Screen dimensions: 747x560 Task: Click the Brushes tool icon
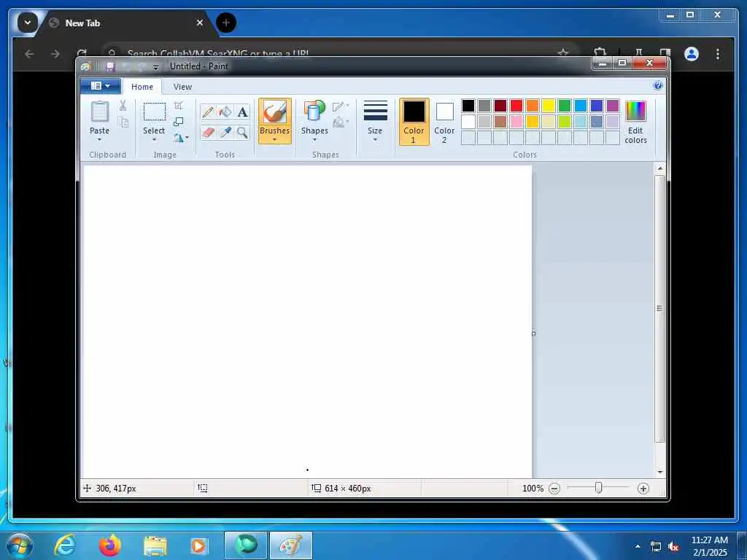275,113
